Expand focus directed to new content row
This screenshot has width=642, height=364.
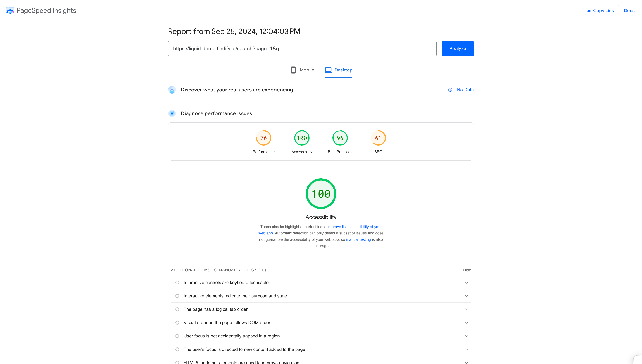click(466, 350)
